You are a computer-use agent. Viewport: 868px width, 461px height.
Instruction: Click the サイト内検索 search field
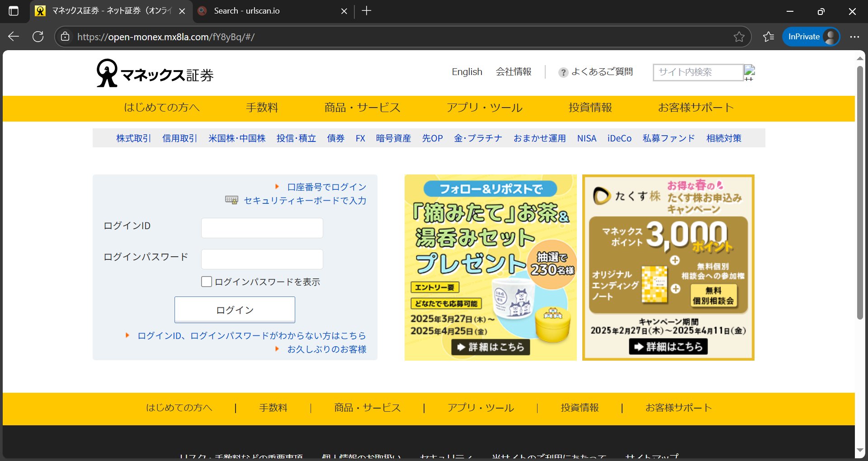point(698,72)
